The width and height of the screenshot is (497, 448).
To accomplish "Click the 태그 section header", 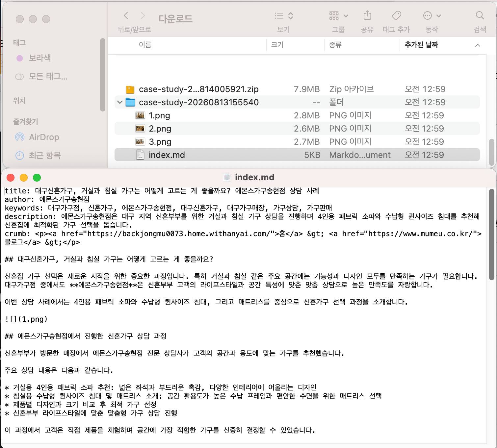I will pyautogui.click(x=19, y=43).
